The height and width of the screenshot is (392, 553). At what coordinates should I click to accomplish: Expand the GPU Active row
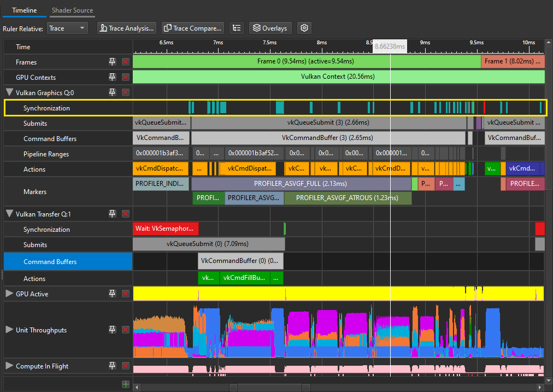click(x=9, y=294)
